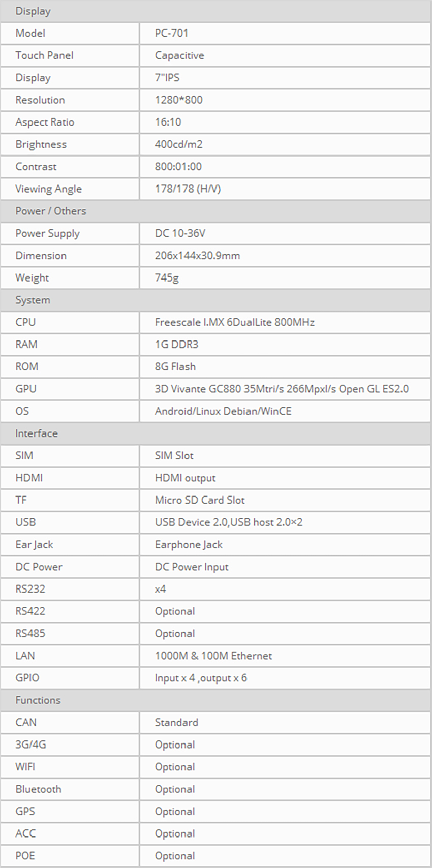
Task: Select the Bluetooth row label
Action: click(38, 789)
